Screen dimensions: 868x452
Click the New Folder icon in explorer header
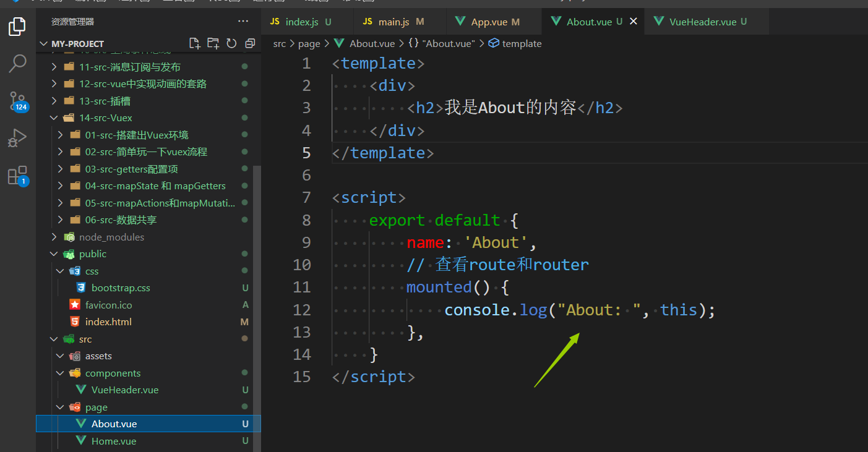coord(213,43)
